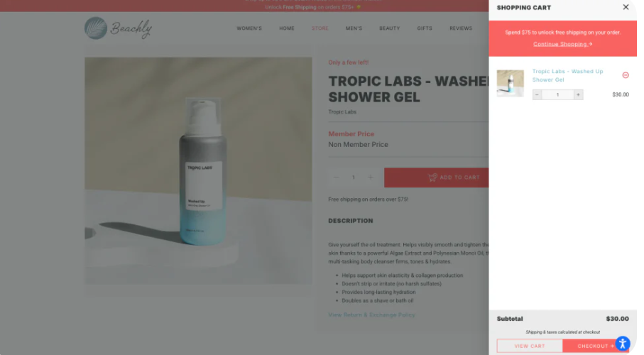Click the cart quantity input field

pyautogui.click(x=557, y=94)
